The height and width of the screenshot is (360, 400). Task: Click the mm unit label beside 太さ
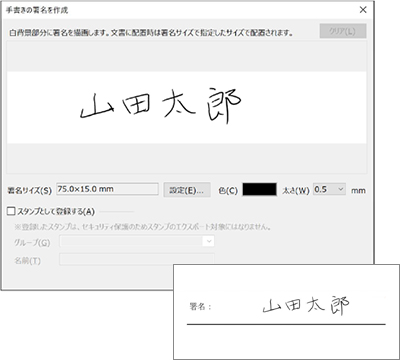[x=358, y=190]
